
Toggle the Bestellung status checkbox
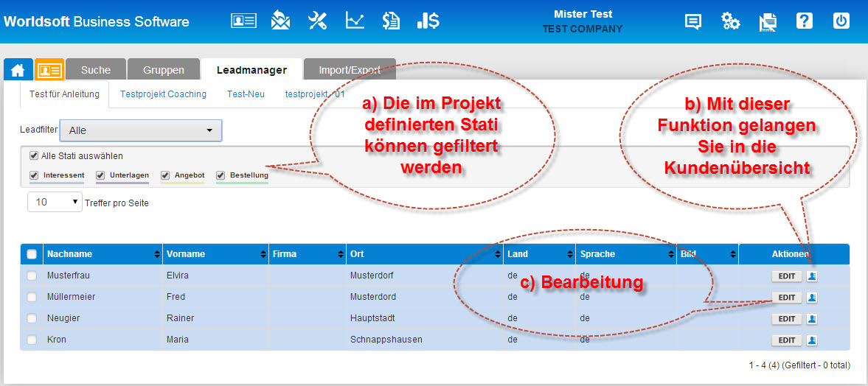click(x=221, y=175)
